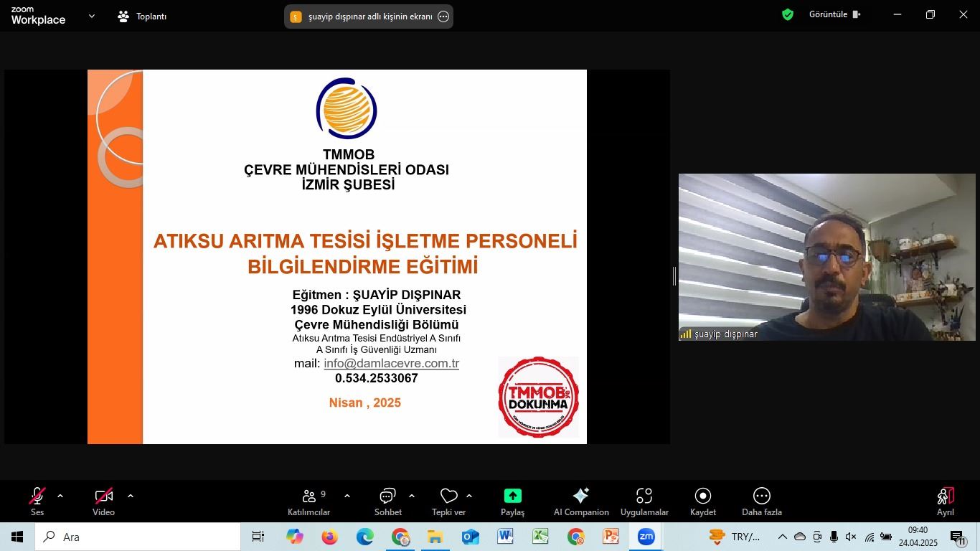Click the green Paylaş share screen button
This screenshot has width=980, height=551.
tap(512, 496)
